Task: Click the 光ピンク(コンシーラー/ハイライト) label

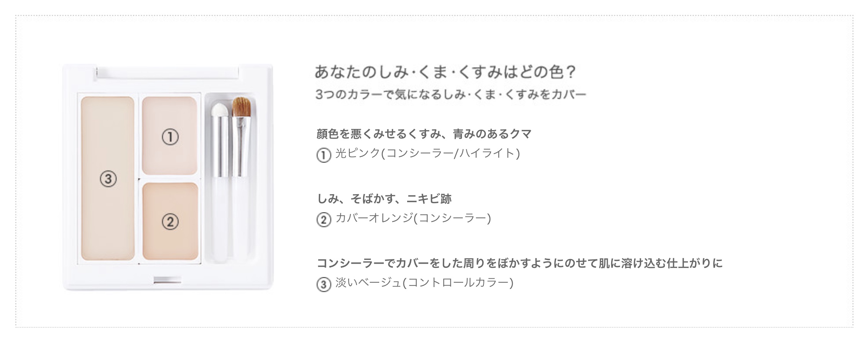Action: point(428,153)
